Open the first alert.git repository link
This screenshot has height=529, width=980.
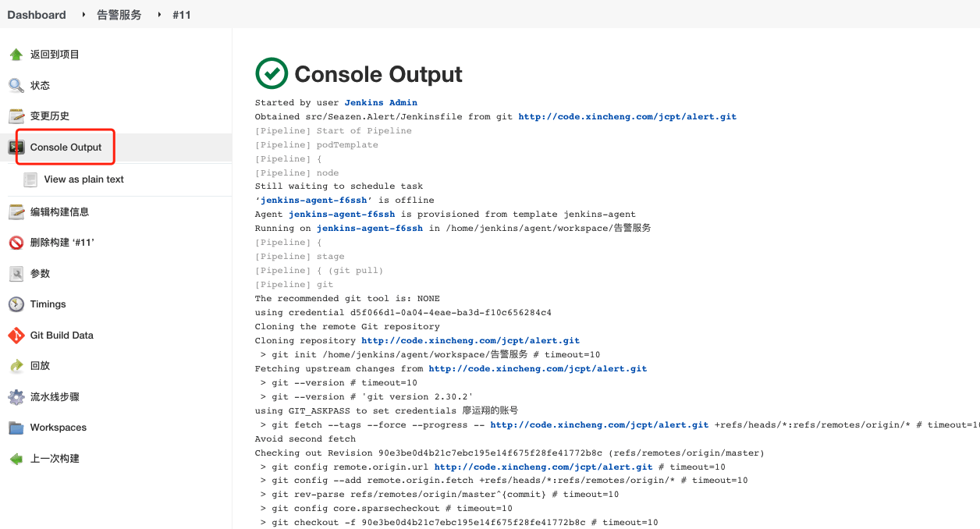pyautogui.click(x=627, y=116)
